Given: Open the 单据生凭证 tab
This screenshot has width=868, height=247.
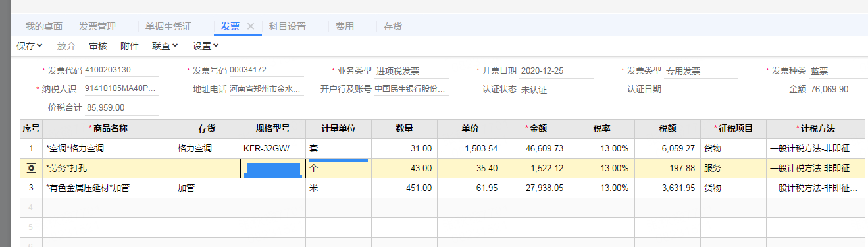Looking at the screenshot, I should [168, 27].
